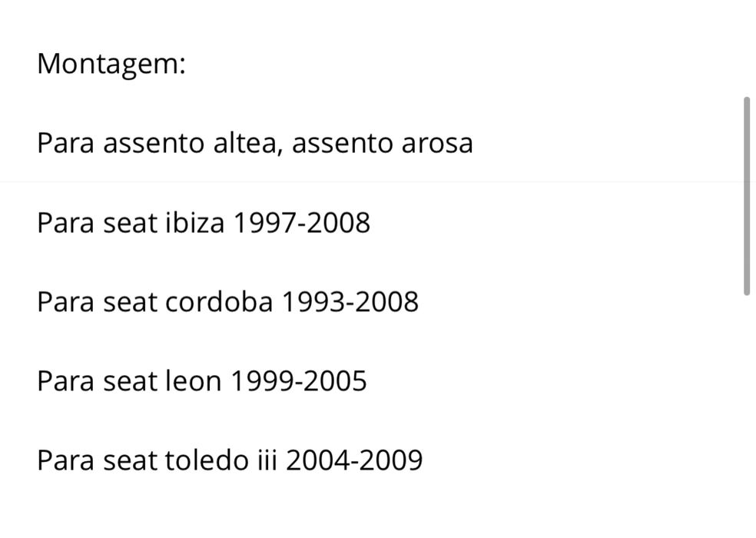Select the Para seat ibiza line
756x538 pixels.
tap(203, 223)
